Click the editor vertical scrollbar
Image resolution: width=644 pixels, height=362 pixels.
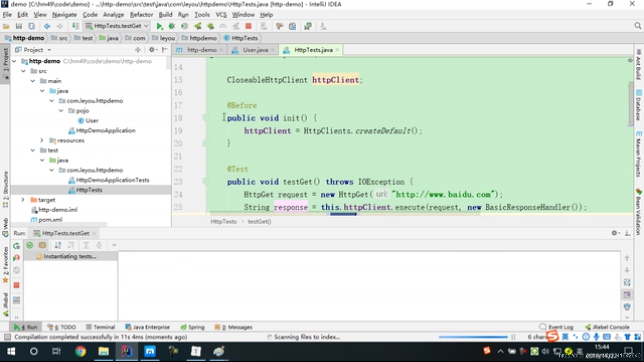(631, 104)
